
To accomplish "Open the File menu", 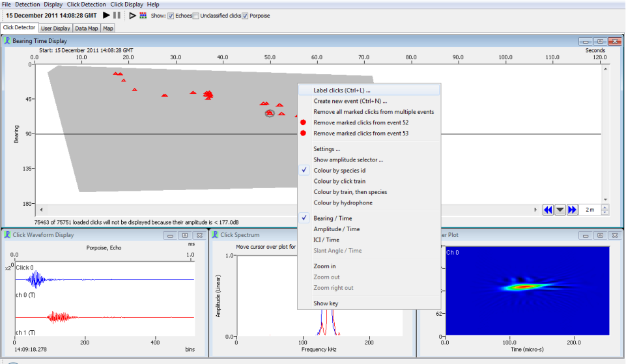I will [7, 5].
